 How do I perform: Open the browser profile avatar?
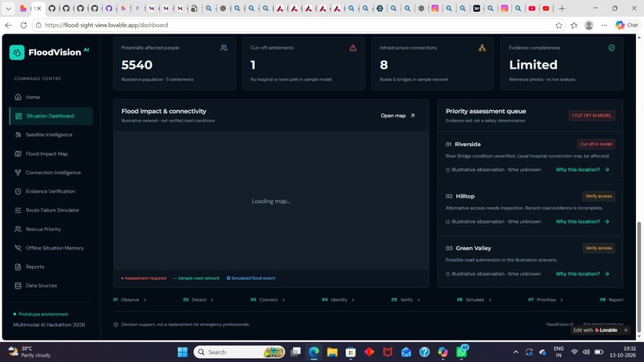click(x=589, y=26)
